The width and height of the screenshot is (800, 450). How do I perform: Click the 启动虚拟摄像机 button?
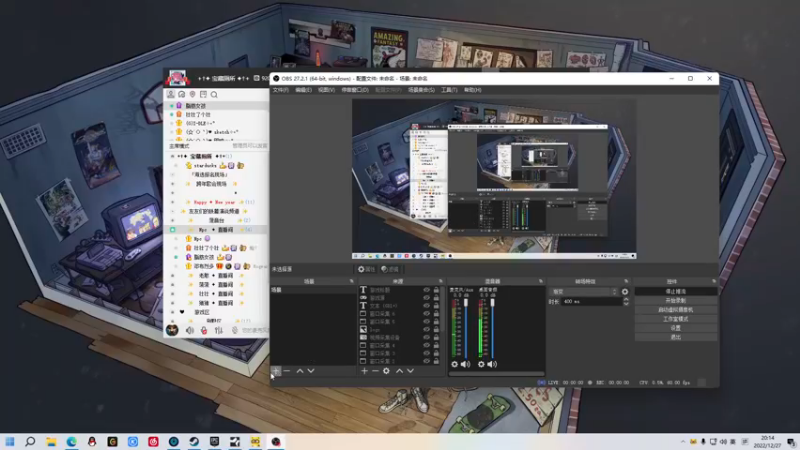point(676,310)
